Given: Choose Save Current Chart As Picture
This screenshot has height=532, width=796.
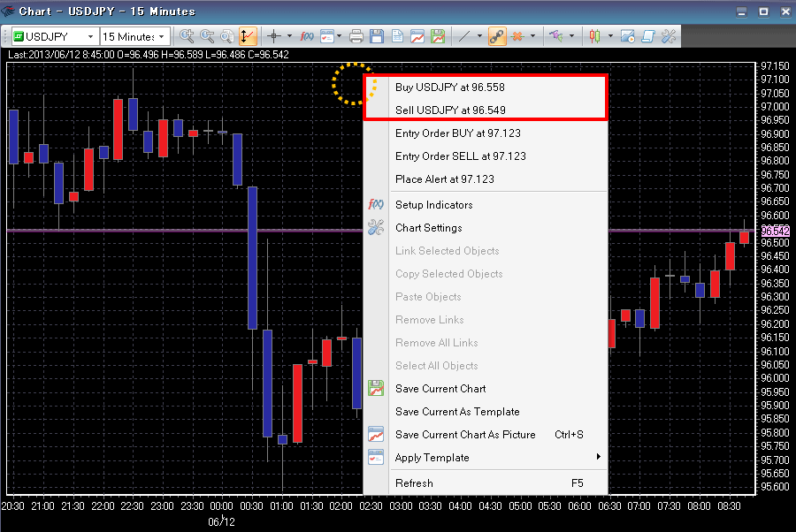Looking at the screenshot, I should [x=486, y=435].
